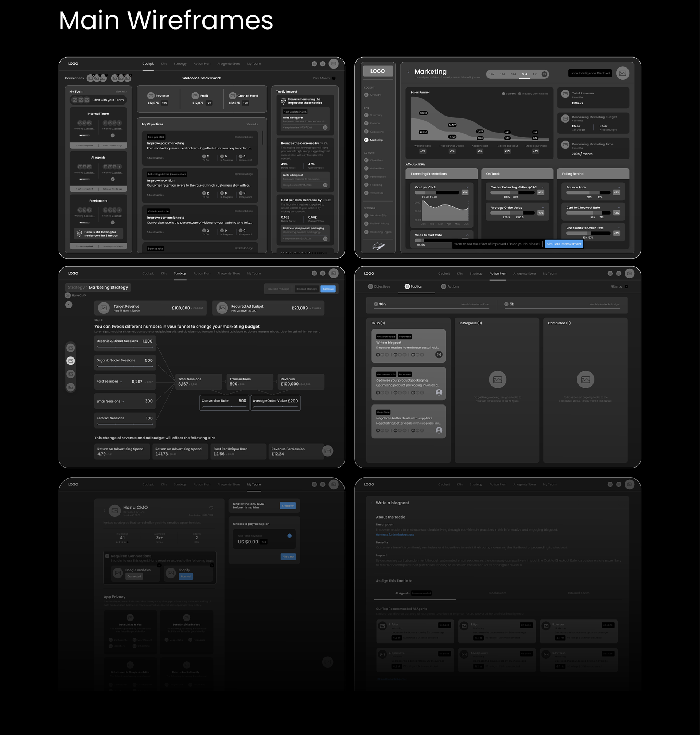
Task: Select the One-time Payment radio option
Action: (x=289, y=536)
